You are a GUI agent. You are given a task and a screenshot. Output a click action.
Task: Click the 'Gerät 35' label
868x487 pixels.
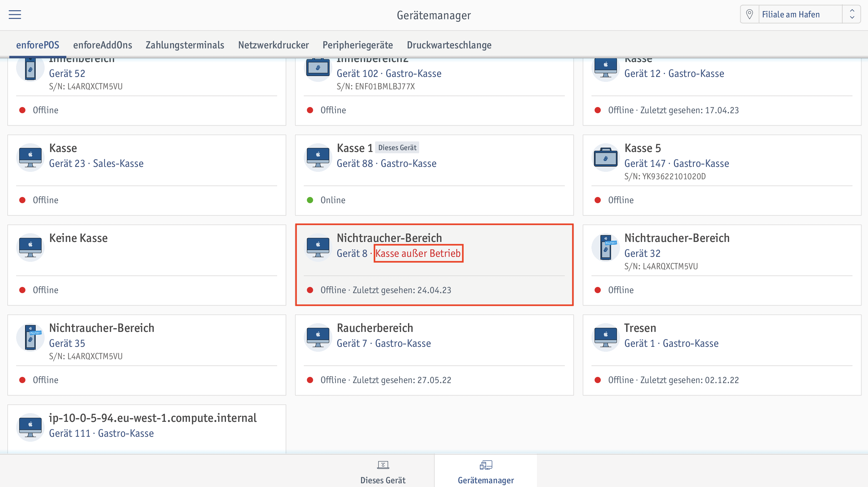(67, 343)
